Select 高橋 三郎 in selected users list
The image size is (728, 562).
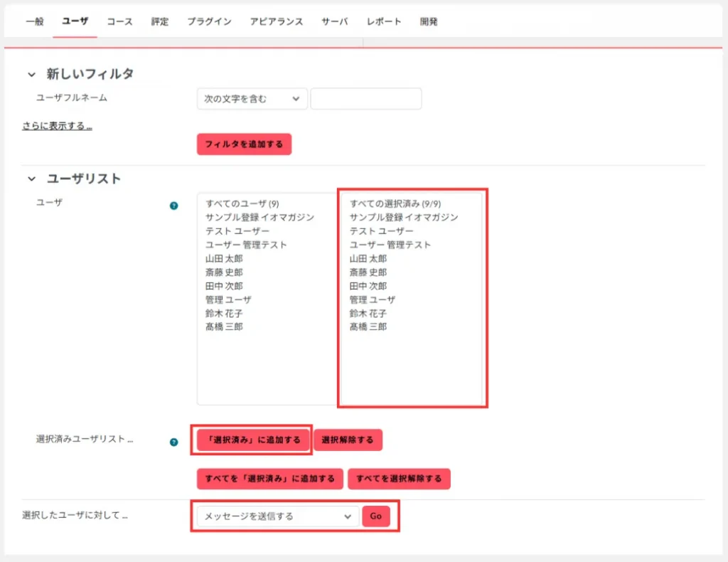coord(368,327)
